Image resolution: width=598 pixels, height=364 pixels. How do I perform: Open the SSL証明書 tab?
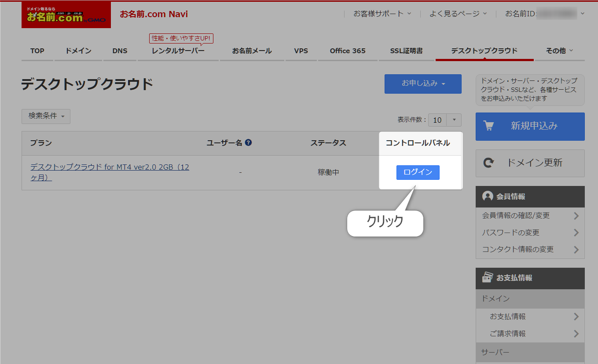(x=407, y=51)
